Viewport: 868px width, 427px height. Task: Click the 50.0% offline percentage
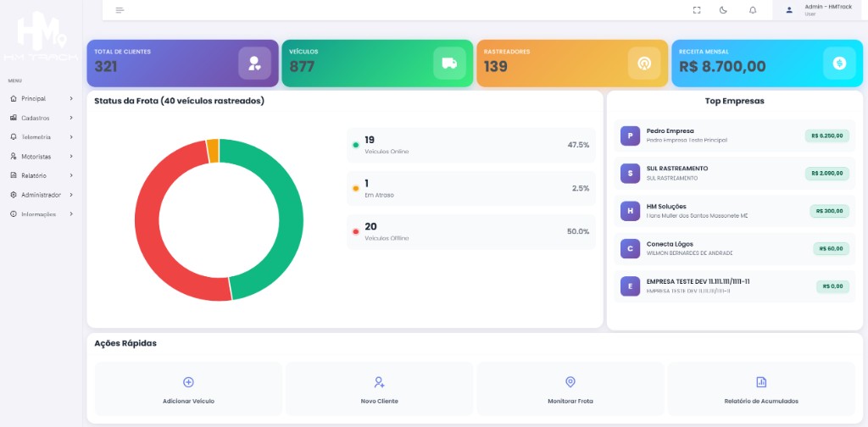[578, 231]
